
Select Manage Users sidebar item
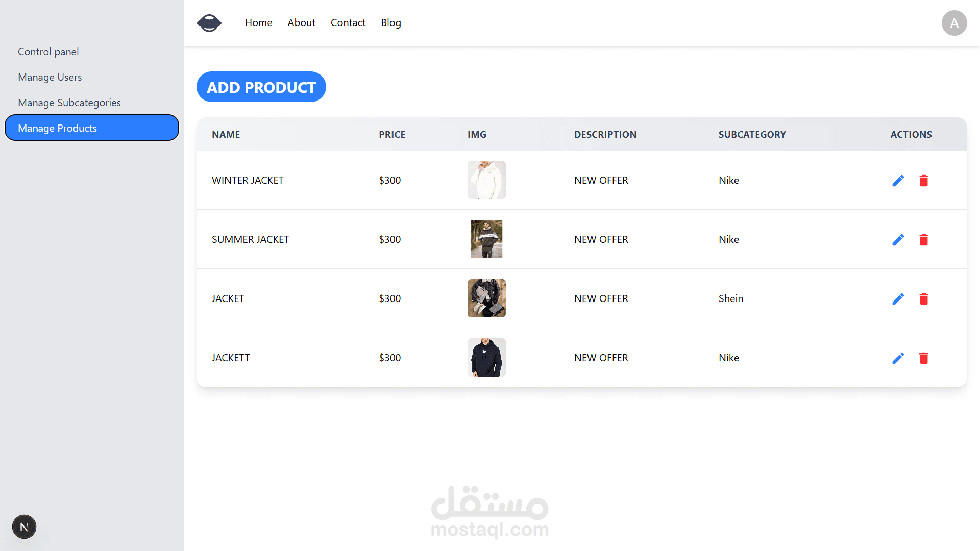point(50,77)
